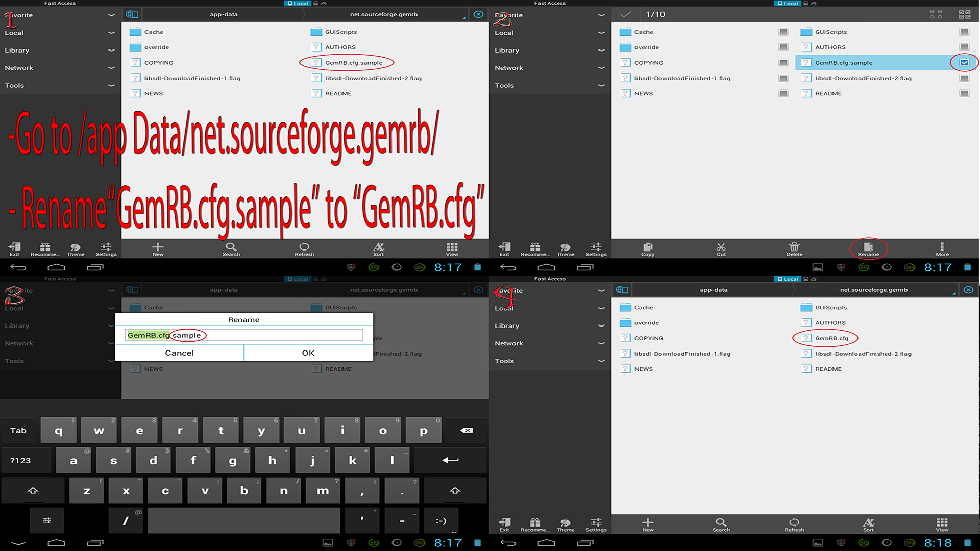Tick the checkbox for the README file

(x=964, y=93)
